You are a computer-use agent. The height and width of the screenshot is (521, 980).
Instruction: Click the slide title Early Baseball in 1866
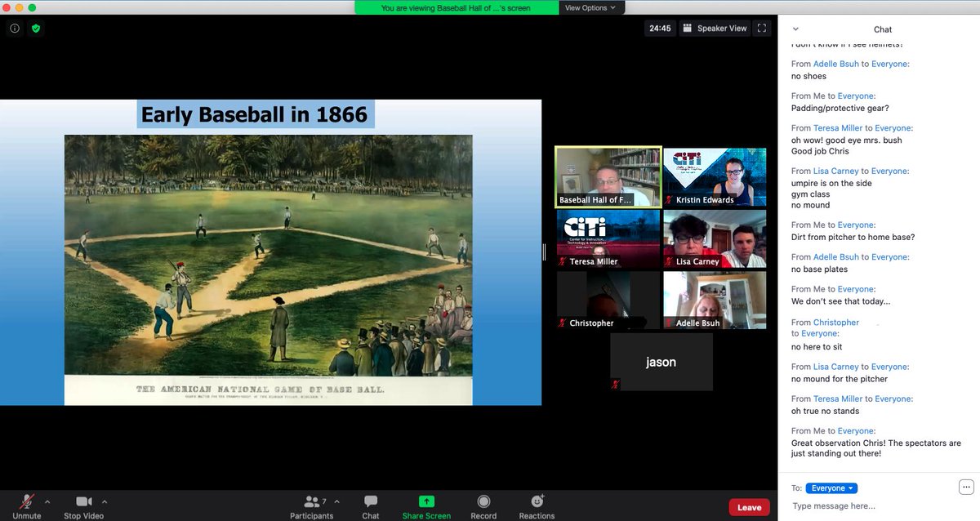255,114
